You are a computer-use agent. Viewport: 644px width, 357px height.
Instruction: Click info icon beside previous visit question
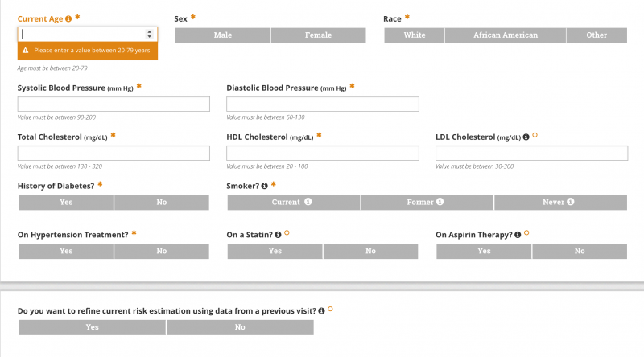click(321, 311)
